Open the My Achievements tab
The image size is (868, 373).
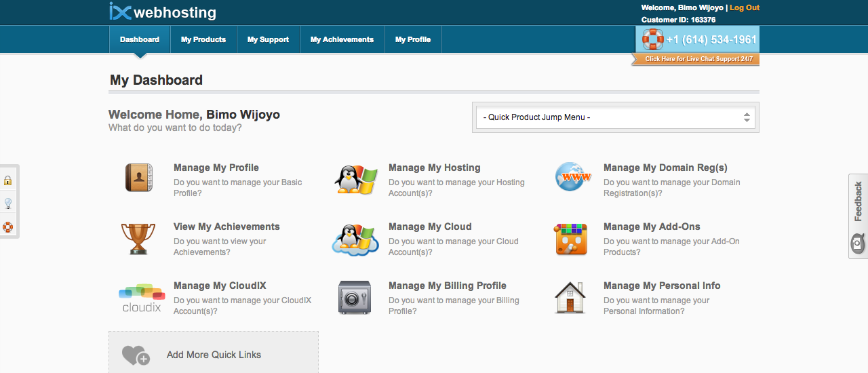[342, 39]
